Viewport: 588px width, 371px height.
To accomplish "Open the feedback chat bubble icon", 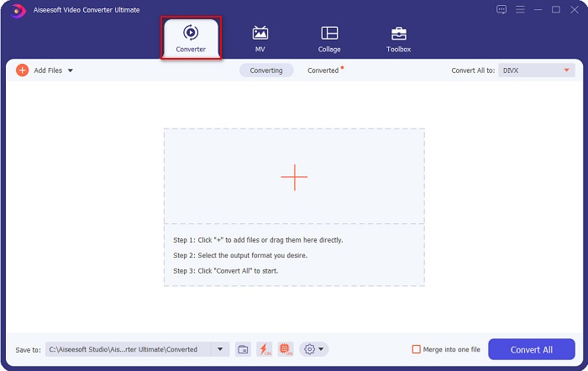I will click(501, 9).
